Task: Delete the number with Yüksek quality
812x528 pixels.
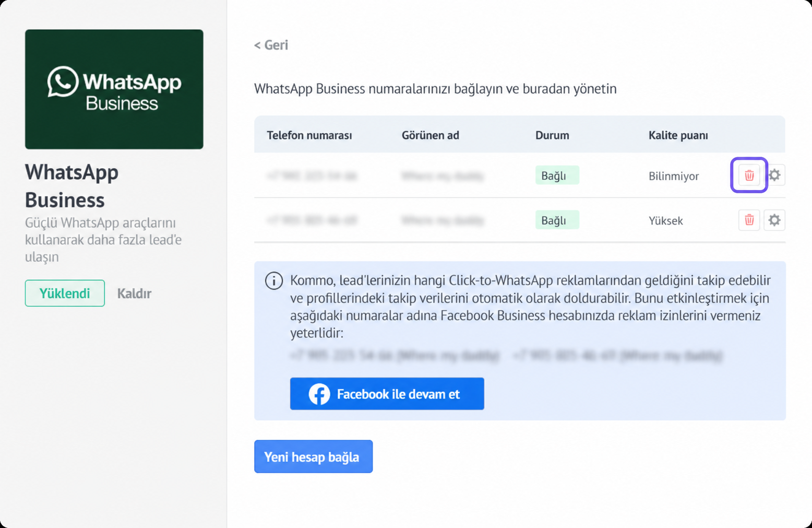Action: pyautogui.click(x=749, y=220)
